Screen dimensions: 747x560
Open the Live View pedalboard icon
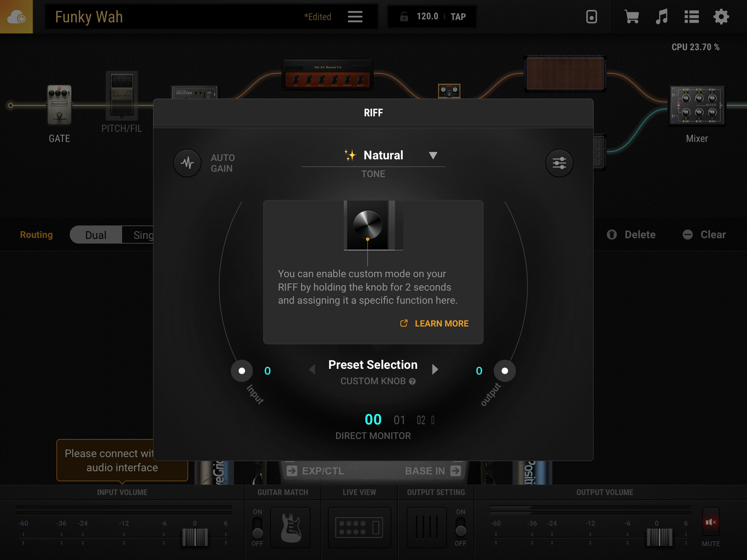pyautogui.click(x=359, y=528)
